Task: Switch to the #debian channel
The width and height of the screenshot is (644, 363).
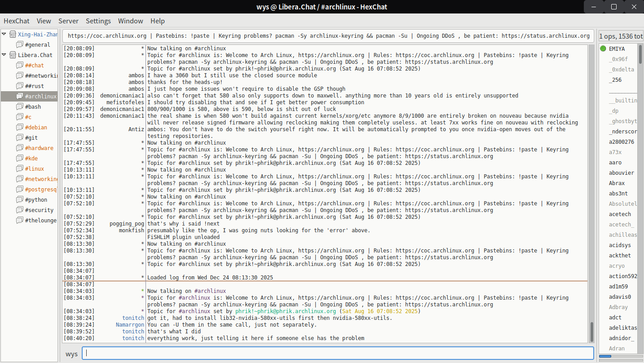Action: (36, 127)
